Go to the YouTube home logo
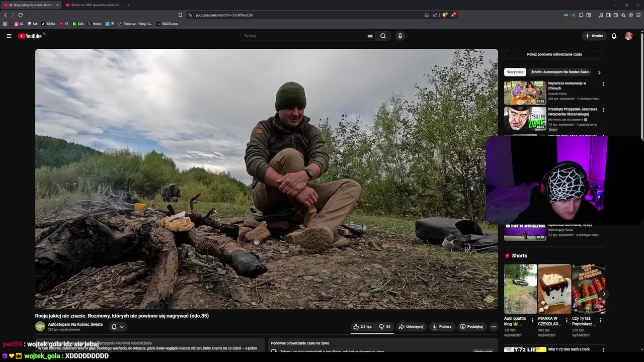Image resolution: width=644 pixels, height=362 pixels. pos(31,36)
